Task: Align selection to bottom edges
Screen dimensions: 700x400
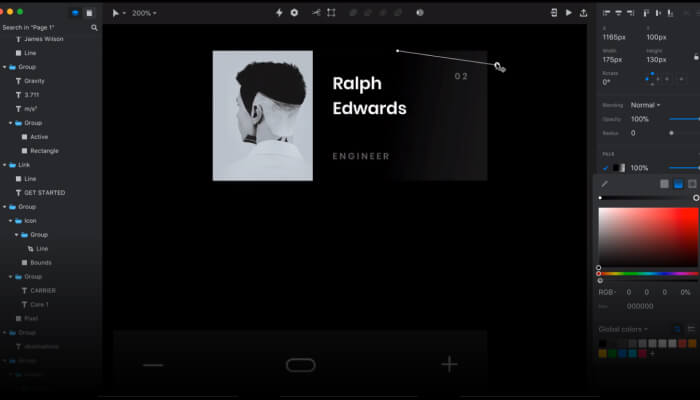Action: click(670, 13)
